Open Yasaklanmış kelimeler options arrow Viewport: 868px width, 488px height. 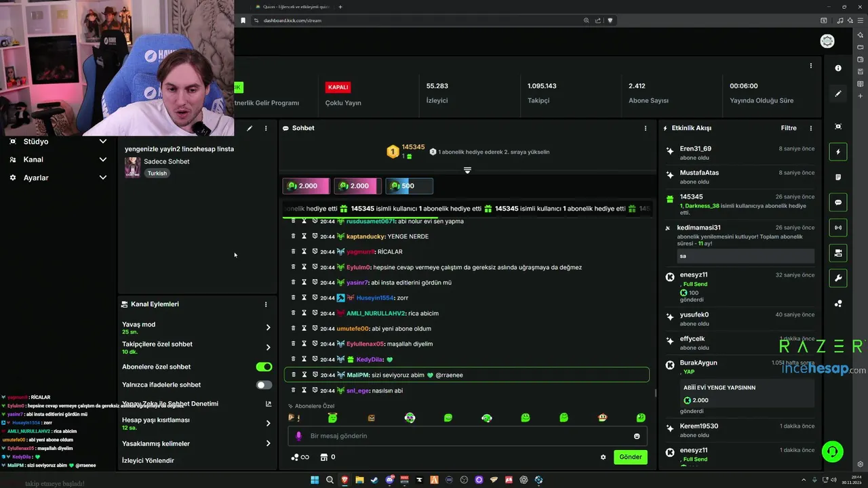[x=268, y=443]
